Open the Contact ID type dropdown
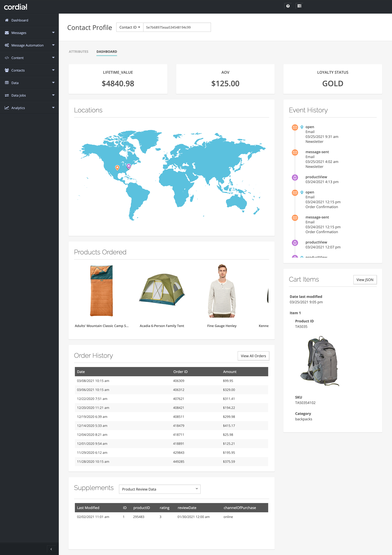Image resolution: width=392 pixels, height=555 pixels. pos(130,27)
